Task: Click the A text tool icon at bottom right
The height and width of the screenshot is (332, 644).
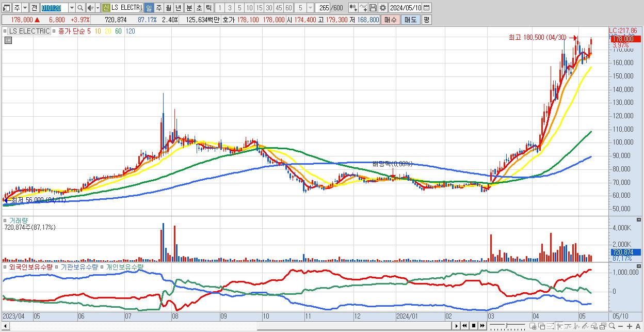Action: (x=638, y=326)
